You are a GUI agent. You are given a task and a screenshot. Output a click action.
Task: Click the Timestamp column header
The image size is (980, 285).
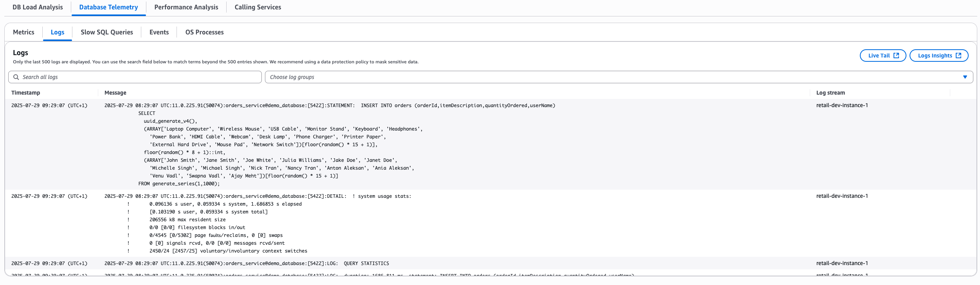click(26, 93)
